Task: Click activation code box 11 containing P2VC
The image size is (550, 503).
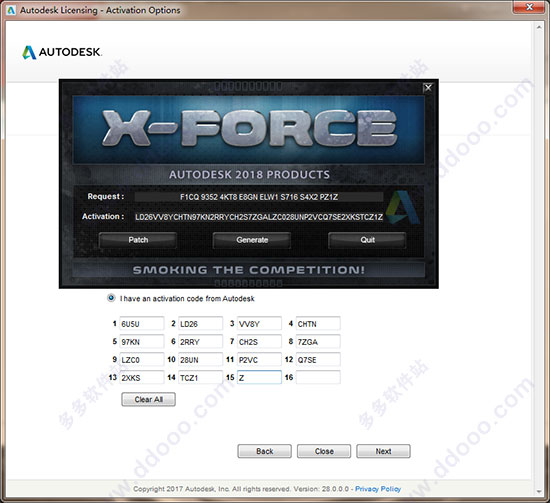Action: point(259,360)
